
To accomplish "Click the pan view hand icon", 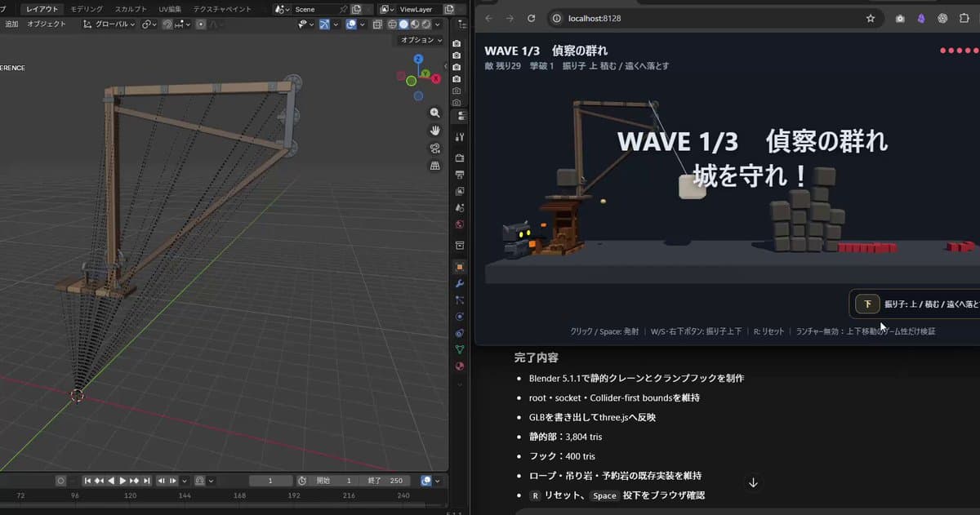I will (x=434, y=131).
